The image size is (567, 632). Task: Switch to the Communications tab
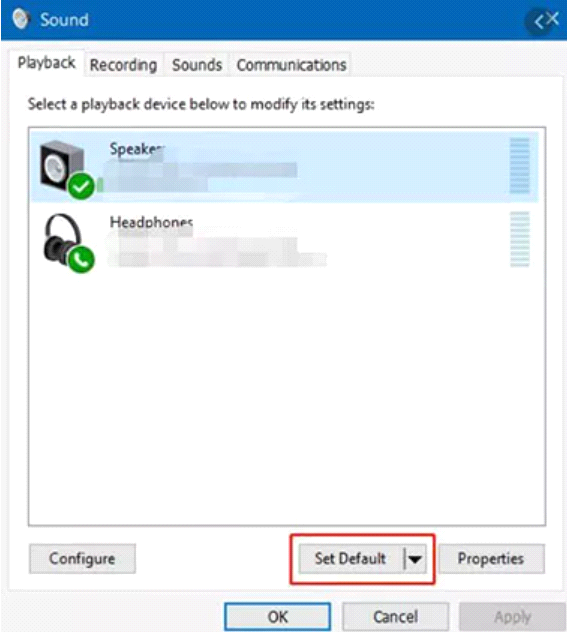[291, 64]
